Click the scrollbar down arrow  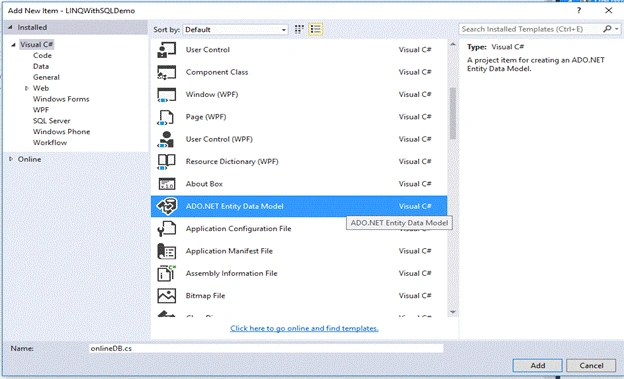453,312
